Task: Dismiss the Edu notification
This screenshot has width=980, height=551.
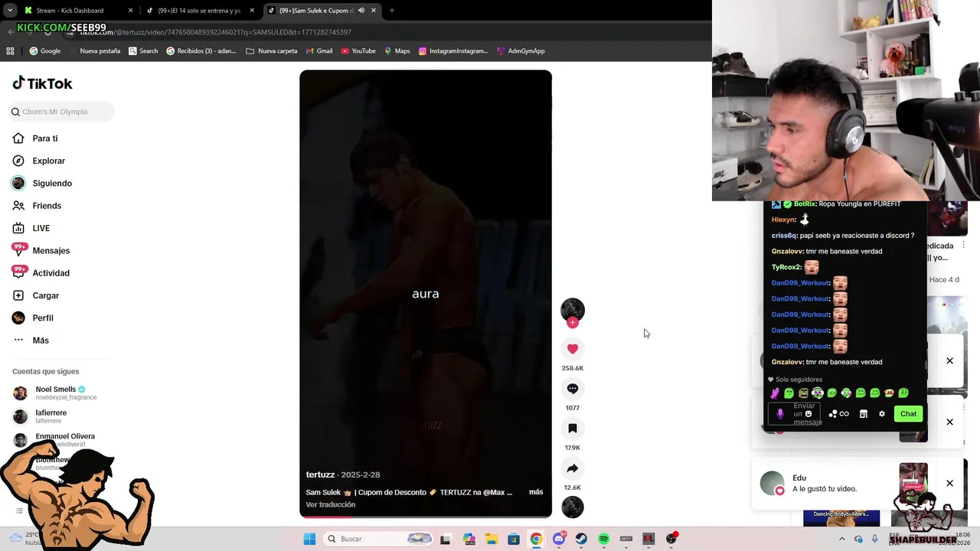Action: tap(949, 484)
